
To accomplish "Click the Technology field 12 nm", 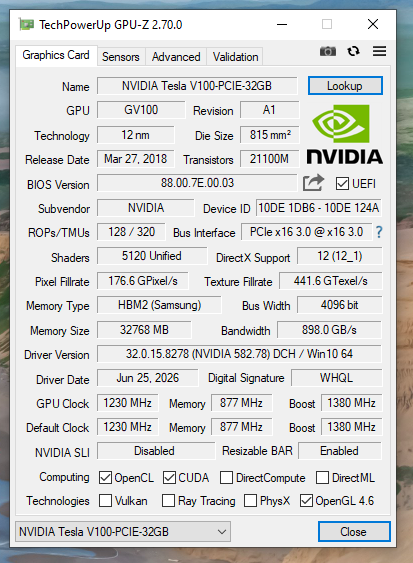I will (135, 135).
